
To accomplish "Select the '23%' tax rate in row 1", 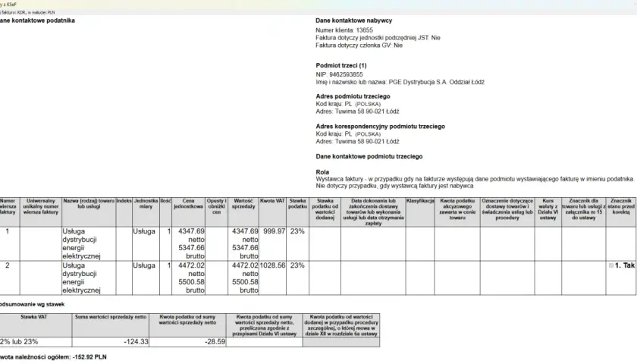I will [x=297, y=231].
